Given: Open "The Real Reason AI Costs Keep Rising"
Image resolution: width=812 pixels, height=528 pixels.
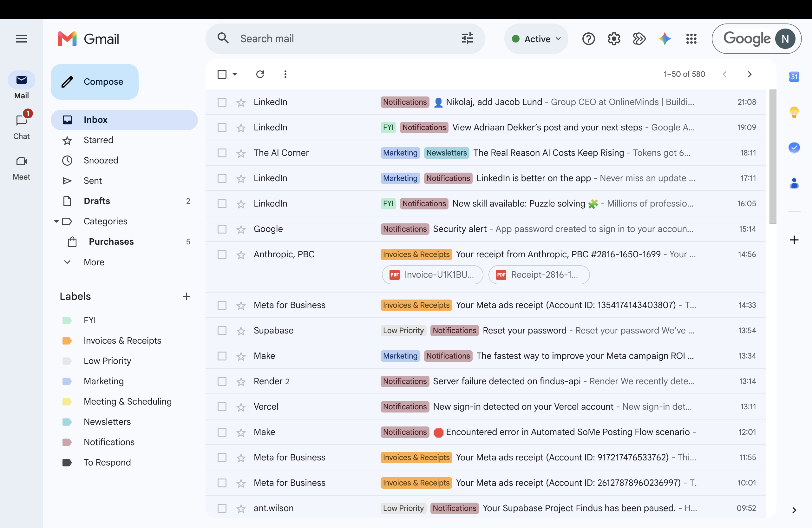Looking at the screenshot, I should pos(486,153).
